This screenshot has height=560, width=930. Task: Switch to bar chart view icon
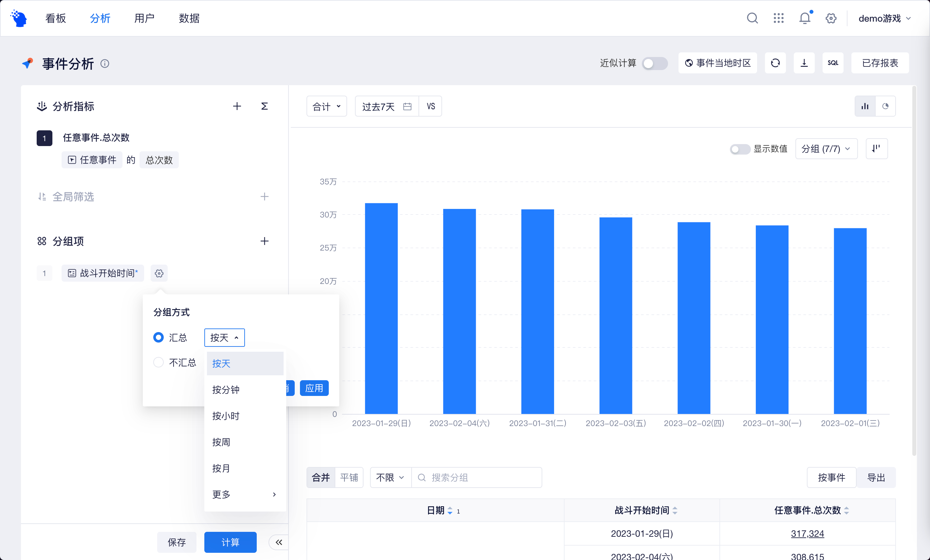tap(865, 106)
